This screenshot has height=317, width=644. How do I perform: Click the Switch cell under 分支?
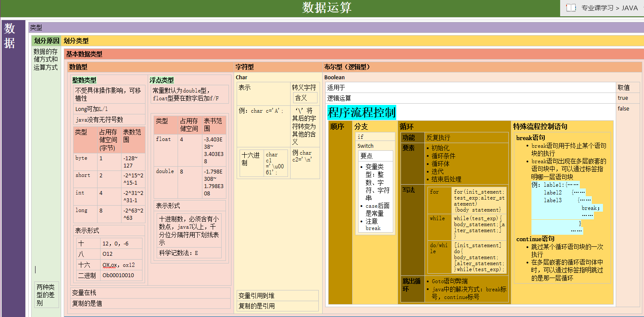365,146
